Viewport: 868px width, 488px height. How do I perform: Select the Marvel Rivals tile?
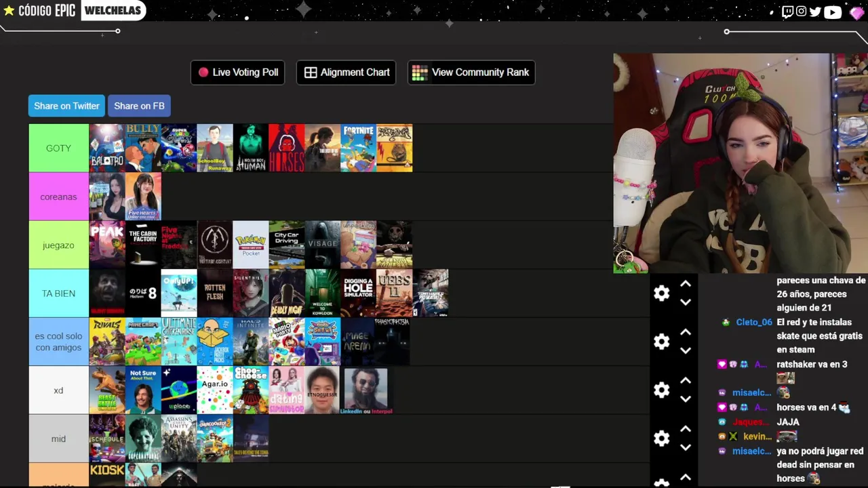(x=107, y=342)
